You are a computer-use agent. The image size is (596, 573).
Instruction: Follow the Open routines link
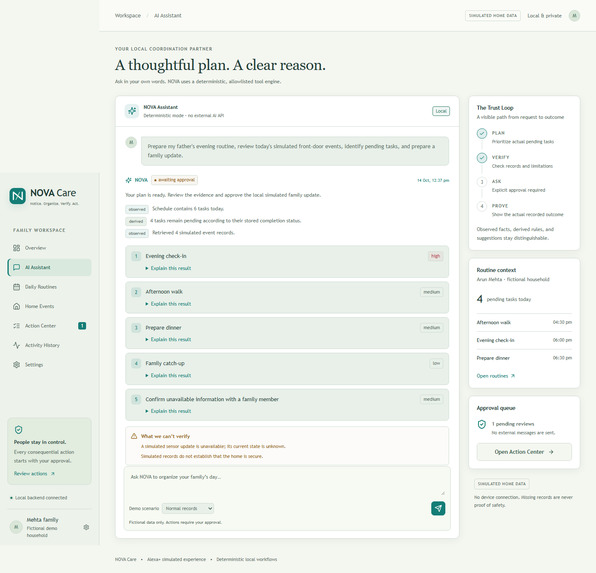point(496,376)
